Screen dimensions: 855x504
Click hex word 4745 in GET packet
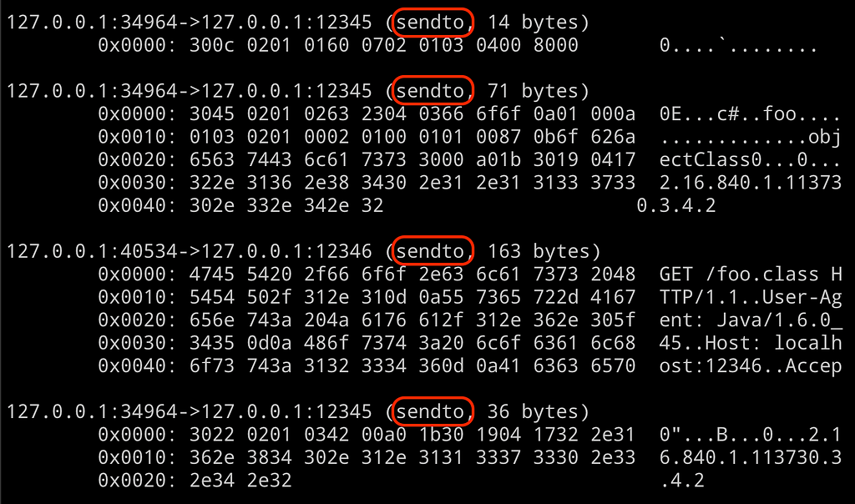tap(211, 274)
